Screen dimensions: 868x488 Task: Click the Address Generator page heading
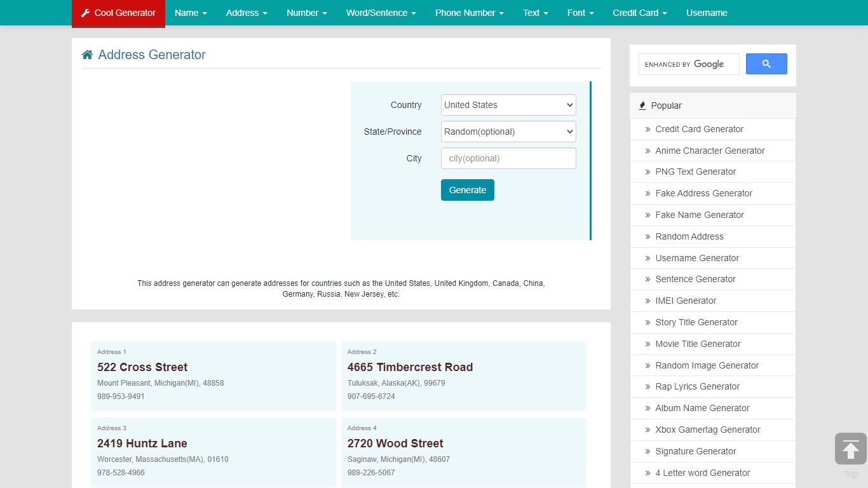[152, 55]
